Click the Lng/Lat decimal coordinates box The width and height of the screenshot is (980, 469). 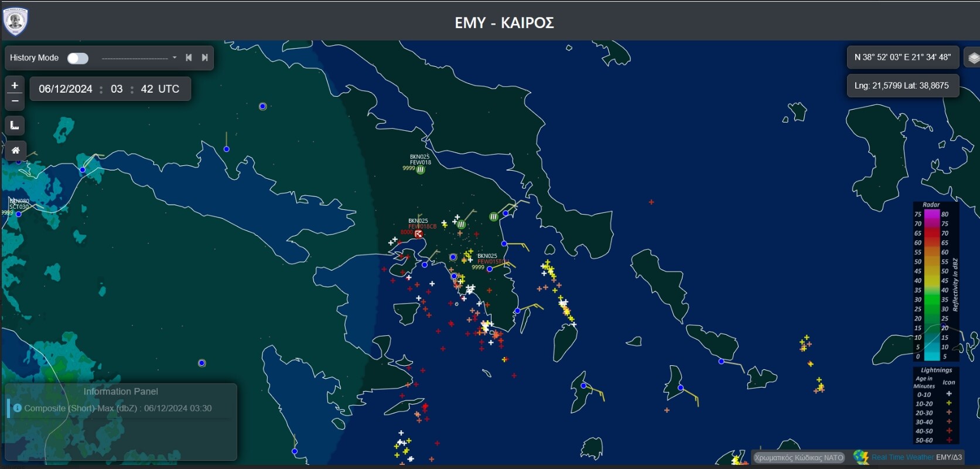pos(903,86)
